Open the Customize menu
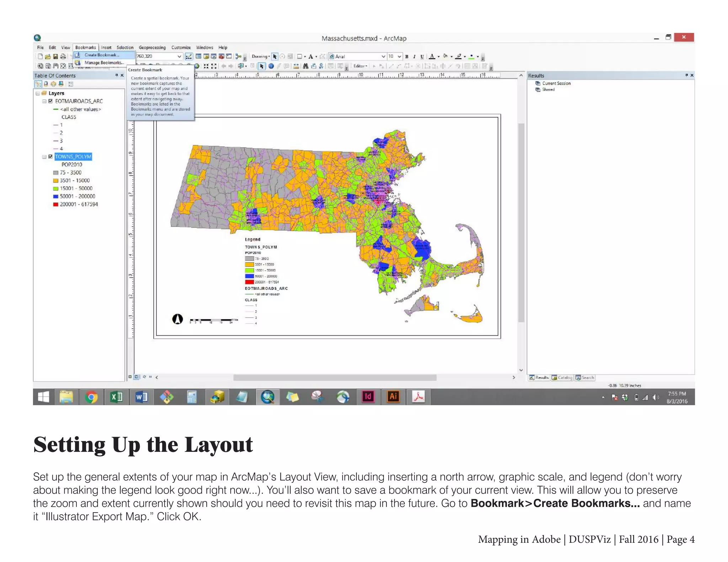Screen dimensions: 728x562 (x=181, y=48)
